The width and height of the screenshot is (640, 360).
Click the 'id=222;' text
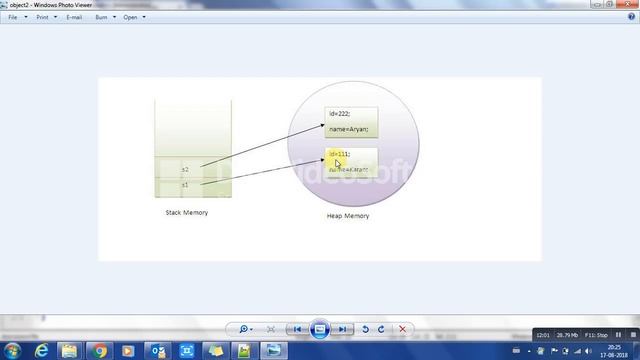[340, 114]
